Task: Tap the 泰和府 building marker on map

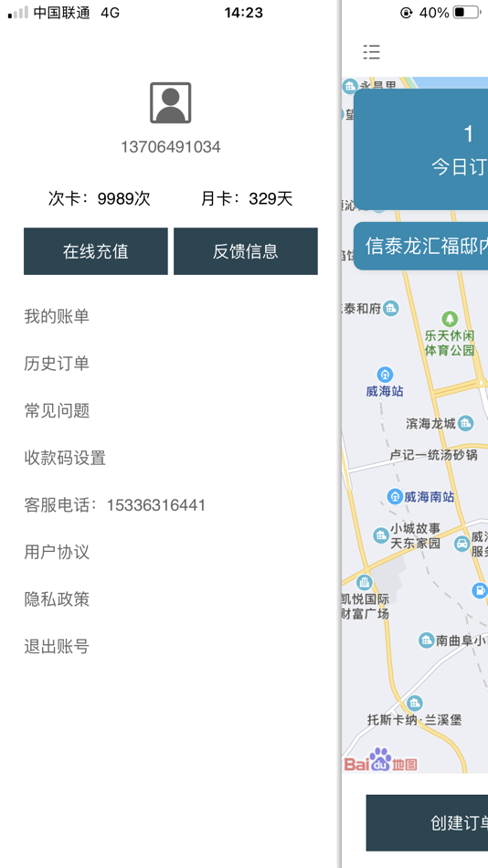Action: (391, 308)
